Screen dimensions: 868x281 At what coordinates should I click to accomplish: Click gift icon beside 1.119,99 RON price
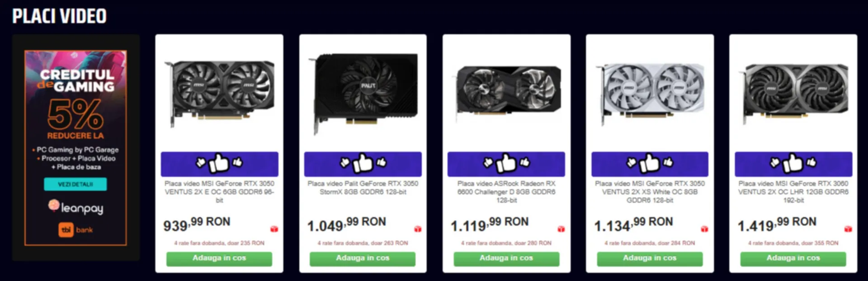pos(561,229)
